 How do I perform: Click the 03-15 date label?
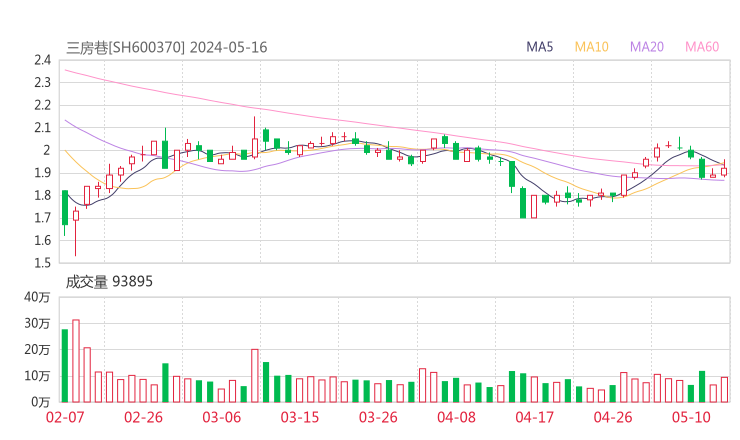pos(300,417)
